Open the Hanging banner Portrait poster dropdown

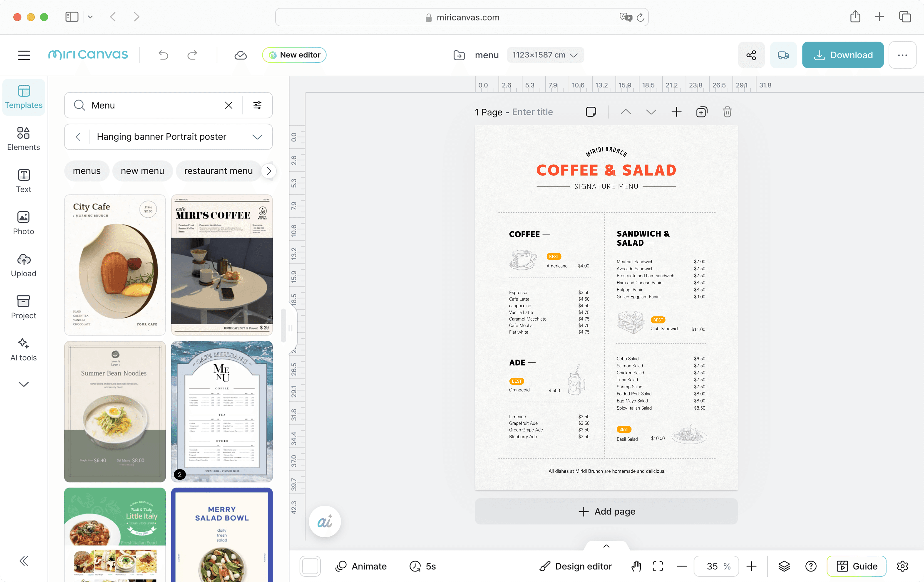tap(257, 136)
